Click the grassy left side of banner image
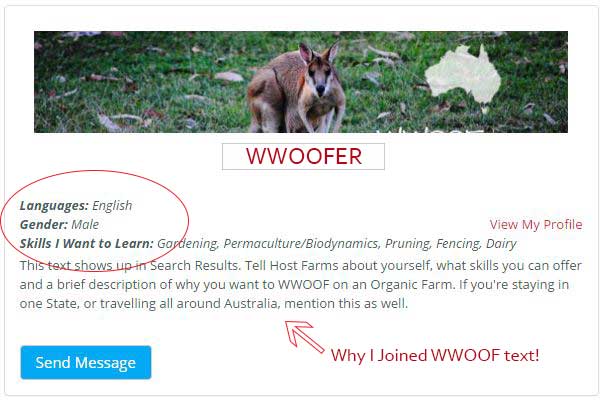This screenshot has height=403, width=606. (139, 82)
